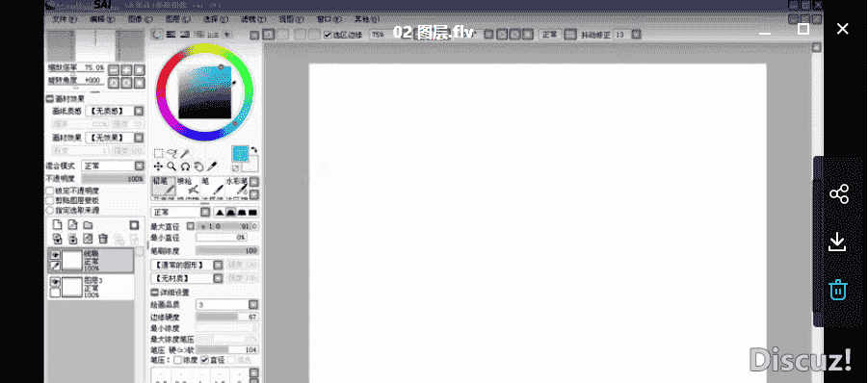Viewport: 868px width, 383px height.
Task: Click the undo arrow in toolbar
Action: pos(269,35)
